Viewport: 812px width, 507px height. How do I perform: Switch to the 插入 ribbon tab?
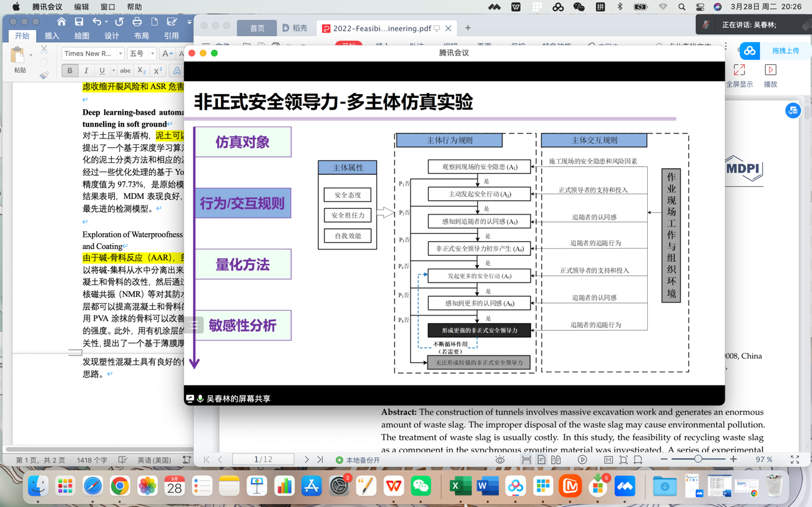52,36
